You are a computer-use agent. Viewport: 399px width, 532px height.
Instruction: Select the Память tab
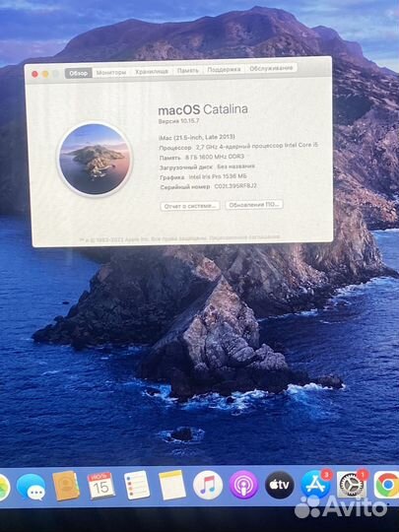click(x=187, y=70)
